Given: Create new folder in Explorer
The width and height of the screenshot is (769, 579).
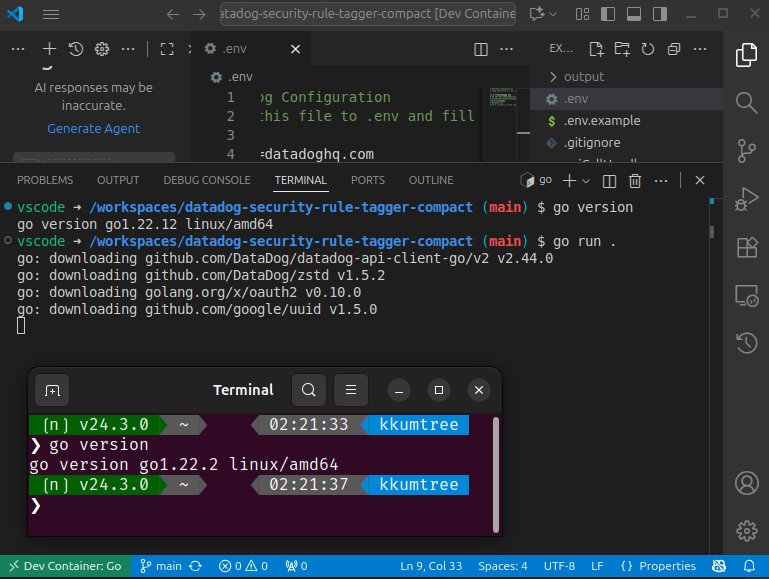Looking at the screenshot, I should click(x=622, y=49).
